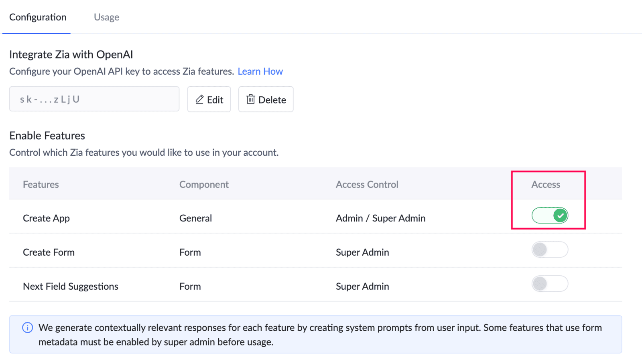Select the Create App feature name
The height and width of the screenshot is (364, 642).
click(x=46, y=218)
